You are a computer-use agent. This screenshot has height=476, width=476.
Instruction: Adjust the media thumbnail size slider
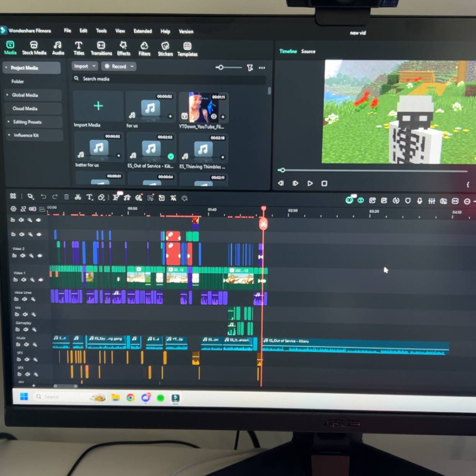[229, 67]
